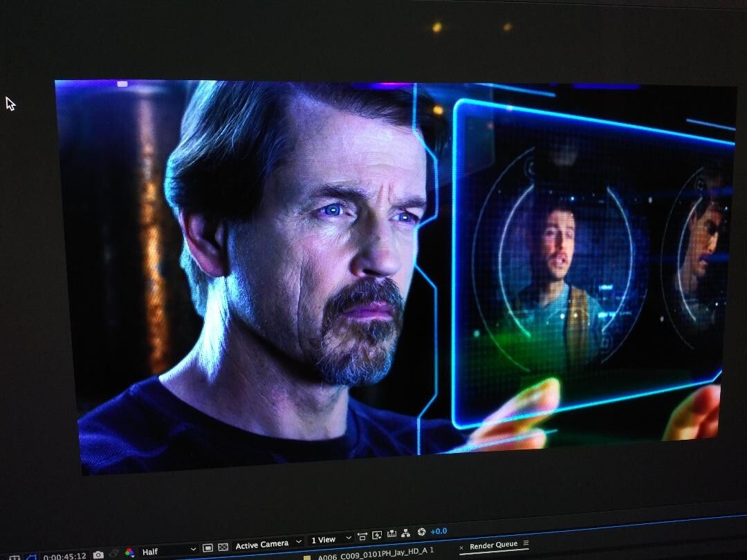The image size is (747, 560).
Task: Open the Show Channel color icon
Action: pos(129,552)
